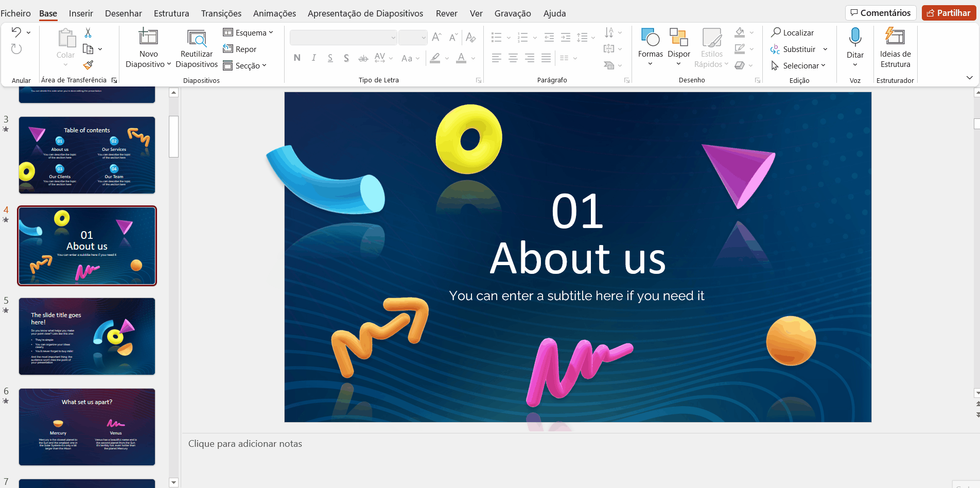Open the Esquema layout dropdown
The width and height of the screenshot is (980, 488).
[248, 32]
